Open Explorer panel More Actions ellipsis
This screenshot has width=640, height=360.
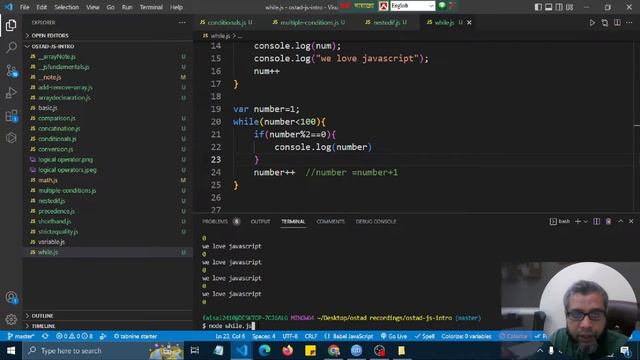[x=182, y=22]
